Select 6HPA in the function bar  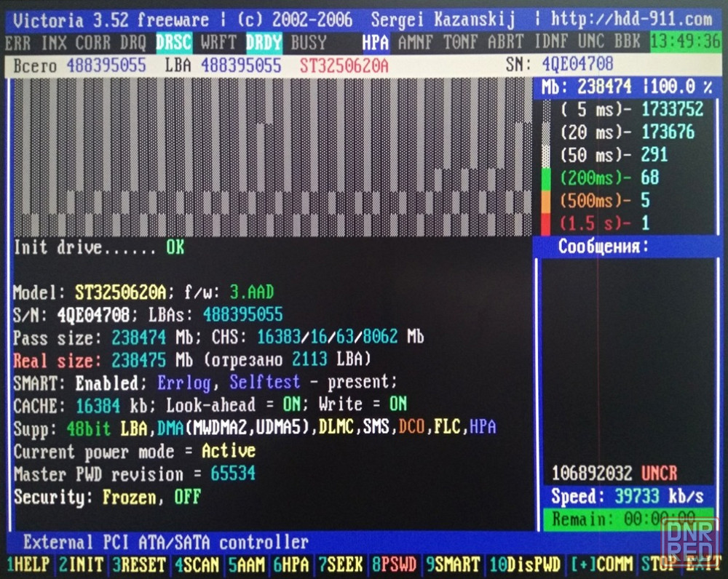tap(291, 564)
